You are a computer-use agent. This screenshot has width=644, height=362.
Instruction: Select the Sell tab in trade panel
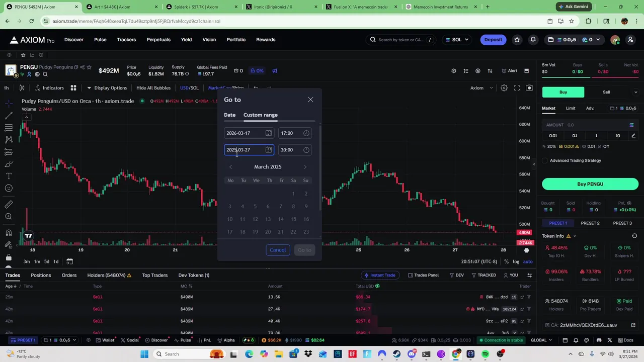607,92
